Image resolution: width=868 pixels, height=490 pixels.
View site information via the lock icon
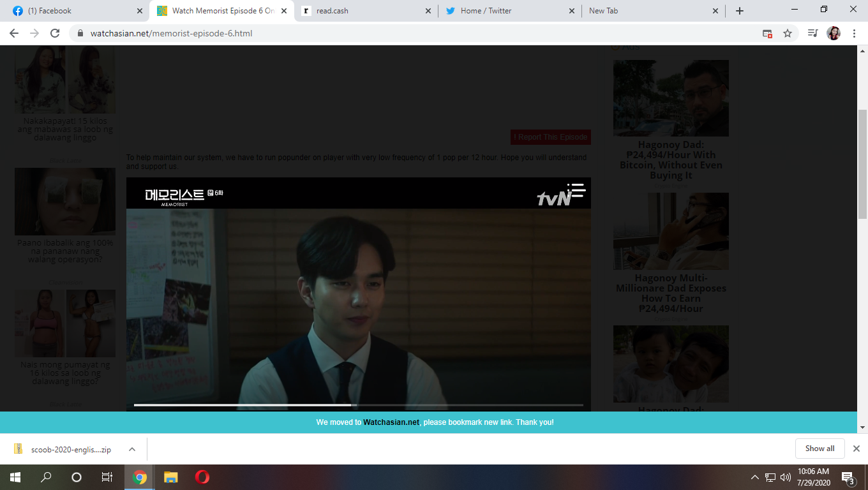[80, 33]
